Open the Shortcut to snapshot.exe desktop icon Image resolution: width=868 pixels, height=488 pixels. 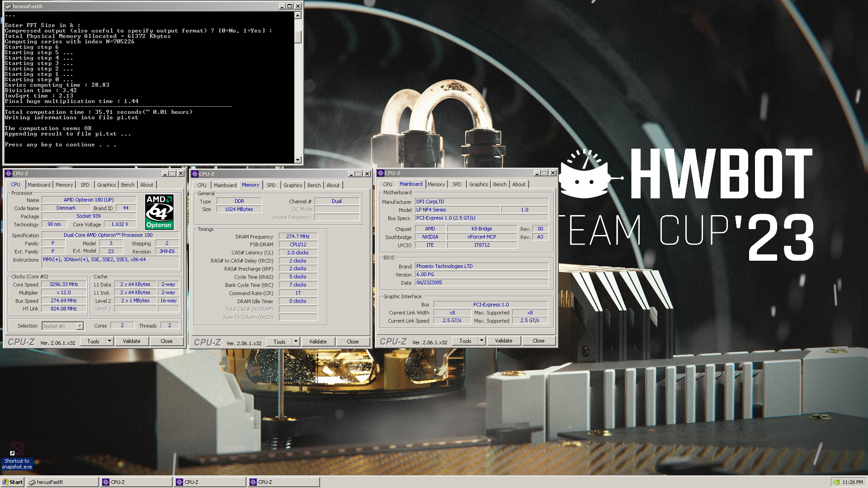click(x=17, y=456)
